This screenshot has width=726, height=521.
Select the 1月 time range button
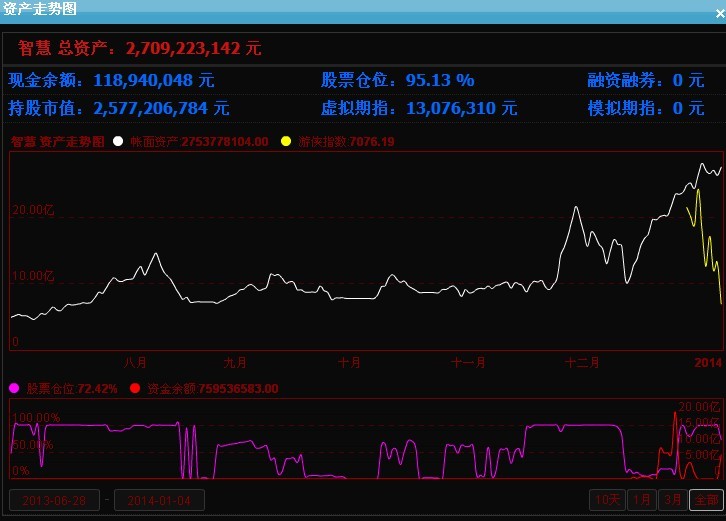coord(643,500)
